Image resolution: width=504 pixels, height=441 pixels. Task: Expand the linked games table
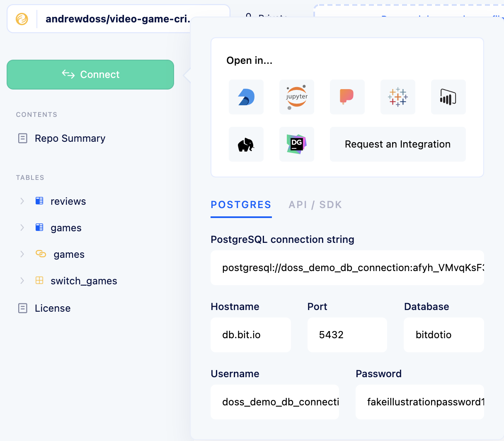tap(22, 254)
